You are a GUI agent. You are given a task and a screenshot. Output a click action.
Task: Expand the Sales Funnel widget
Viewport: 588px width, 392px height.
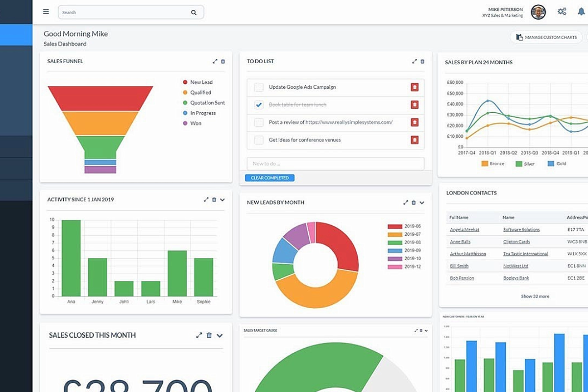point(215,61)
